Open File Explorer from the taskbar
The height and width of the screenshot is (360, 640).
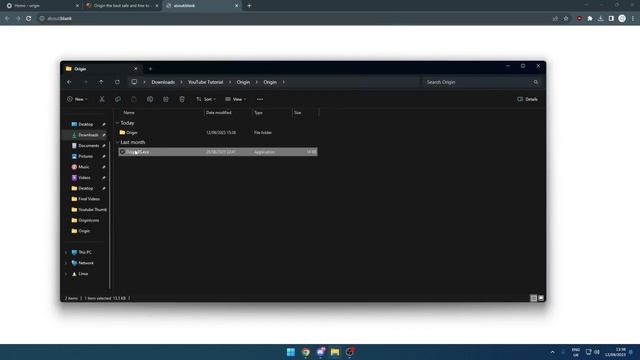tap(335, 352)
